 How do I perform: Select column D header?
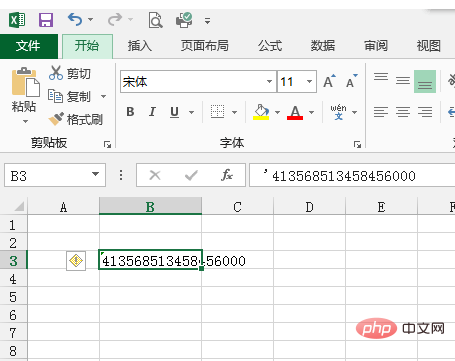[309, 207]
